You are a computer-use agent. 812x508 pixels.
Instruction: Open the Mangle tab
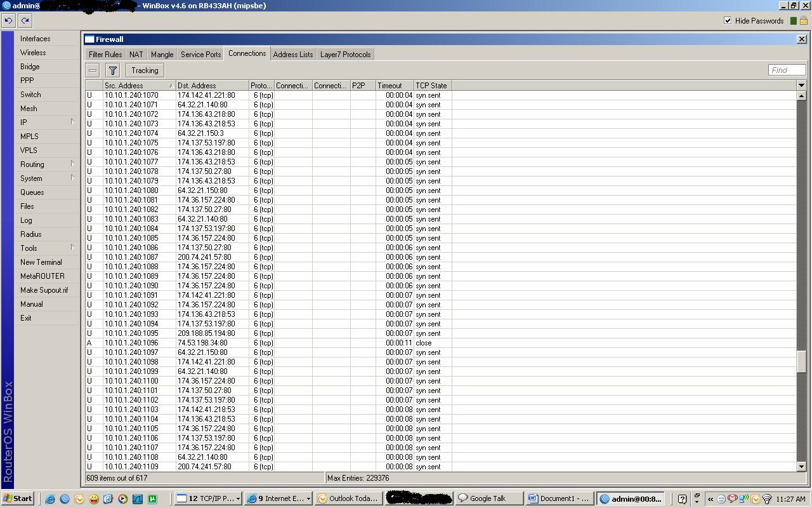(x=162, y=55)
